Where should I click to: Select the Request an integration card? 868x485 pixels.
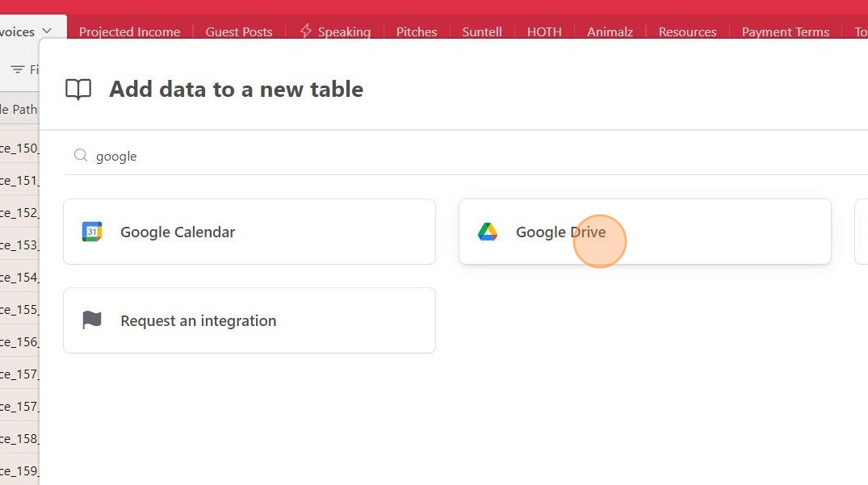249,320
